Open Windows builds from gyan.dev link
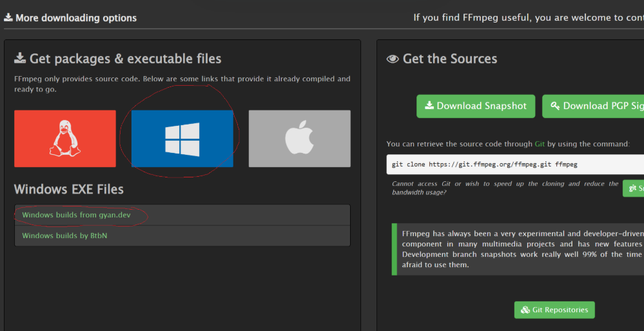 tap(76, 215)
